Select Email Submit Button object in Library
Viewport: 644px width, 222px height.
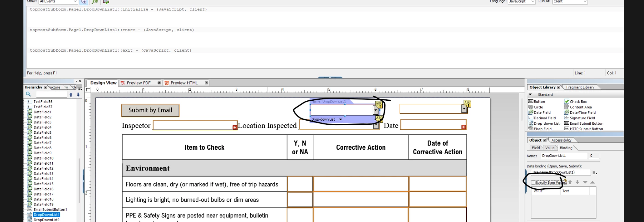pyautogui.click(x=584, y=124)
